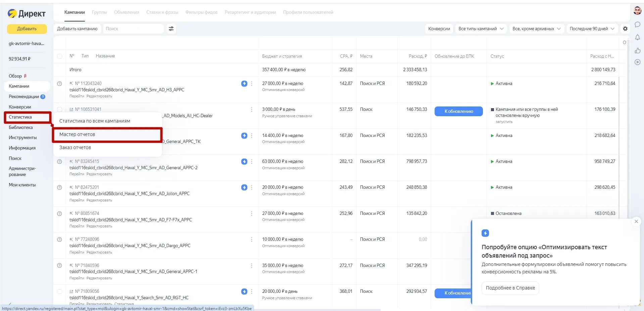This screenshot has height=311, width=644.
Task: Toggle the select-all campaigns checkbox
Action: 59,56
